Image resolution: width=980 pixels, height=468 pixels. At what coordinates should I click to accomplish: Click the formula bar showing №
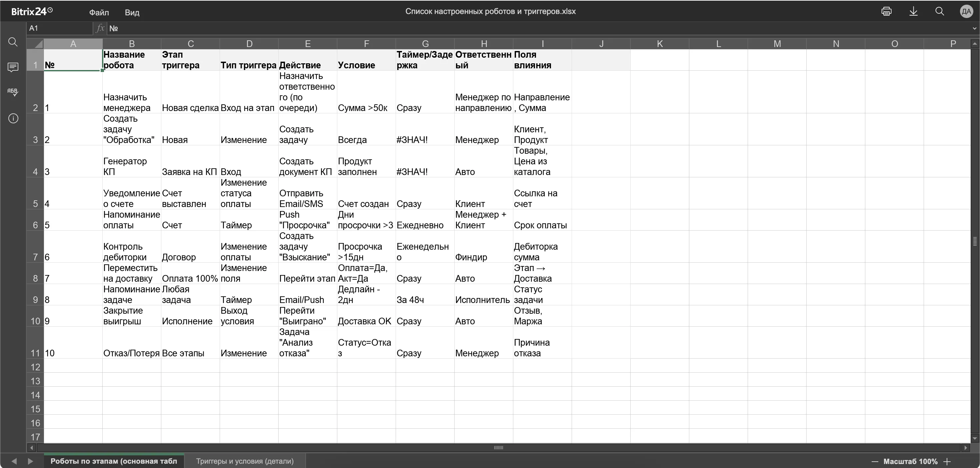coord(538,28)
